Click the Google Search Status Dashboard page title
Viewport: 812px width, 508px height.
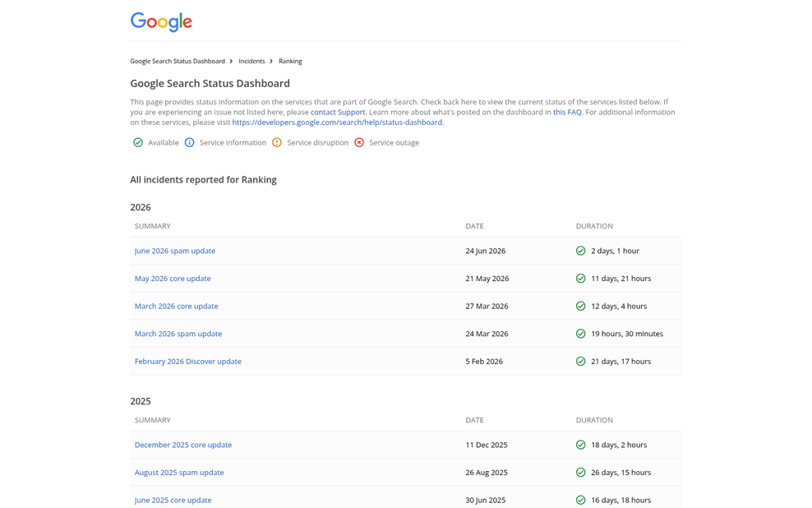(x=210, y=84)
